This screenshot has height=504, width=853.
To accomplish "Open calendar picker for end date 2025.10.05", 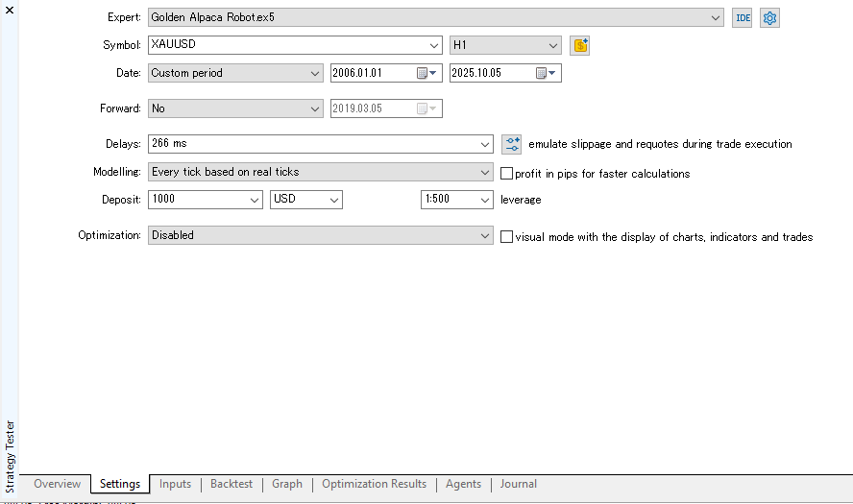I will (546, 73).
